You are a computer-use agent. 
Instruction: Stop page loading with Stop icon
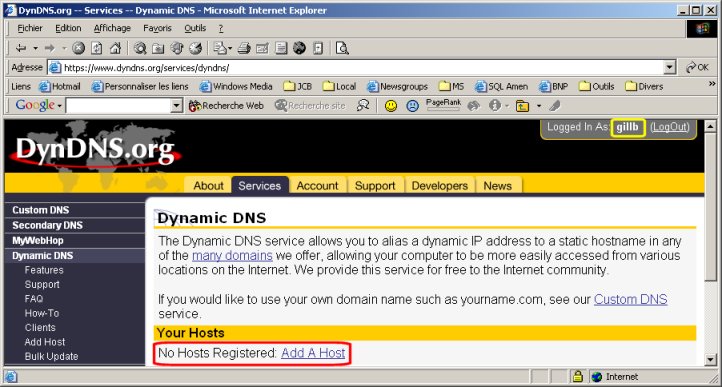coord(79,48)
